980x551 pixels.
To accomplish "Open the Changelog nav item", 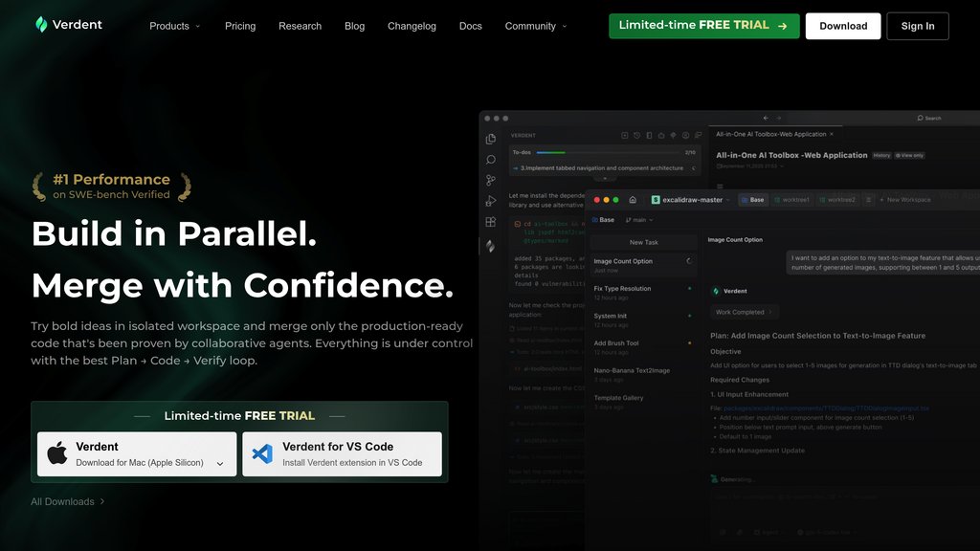I will [x=412, y=26].
